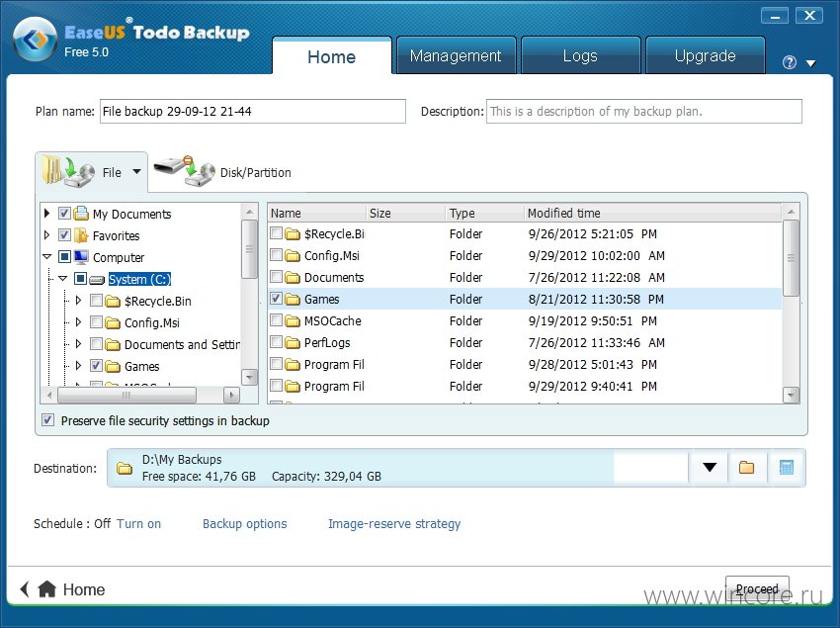The width and height of the screenshot is (840, 628).
Task: Click the Documents folder icon in file list
Action: [293, 277]
